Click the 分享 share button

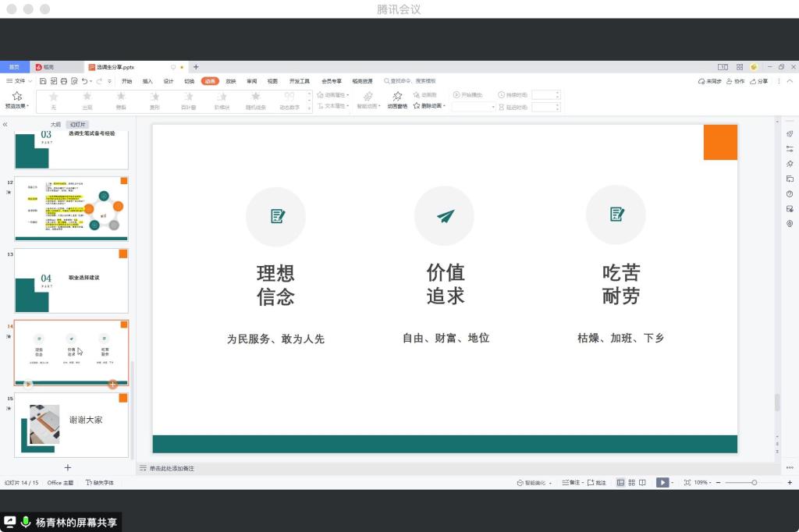(x=758, y=81)
